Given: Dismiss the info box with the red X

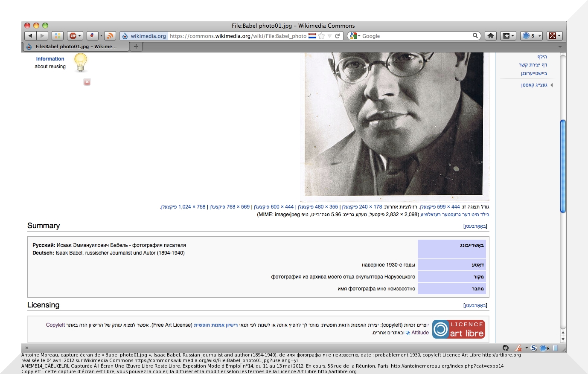Looking at the screenshot, I should pos(87,82).
